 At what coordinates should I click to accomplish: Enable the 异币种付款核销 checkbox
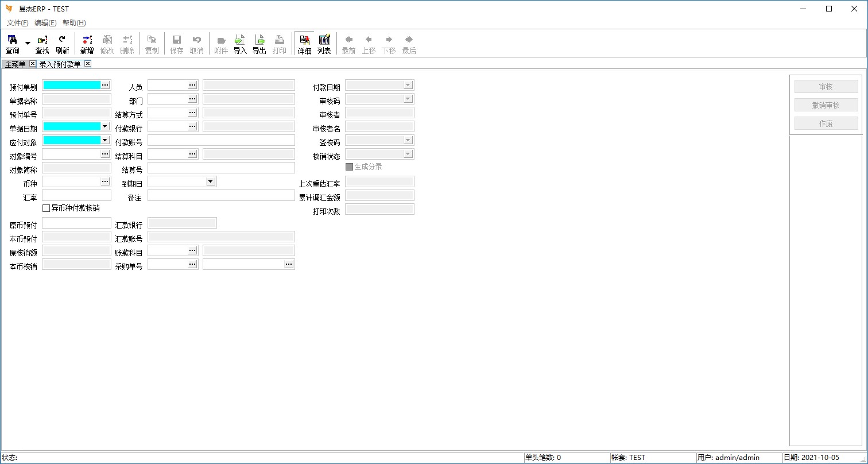pos(46,208)
